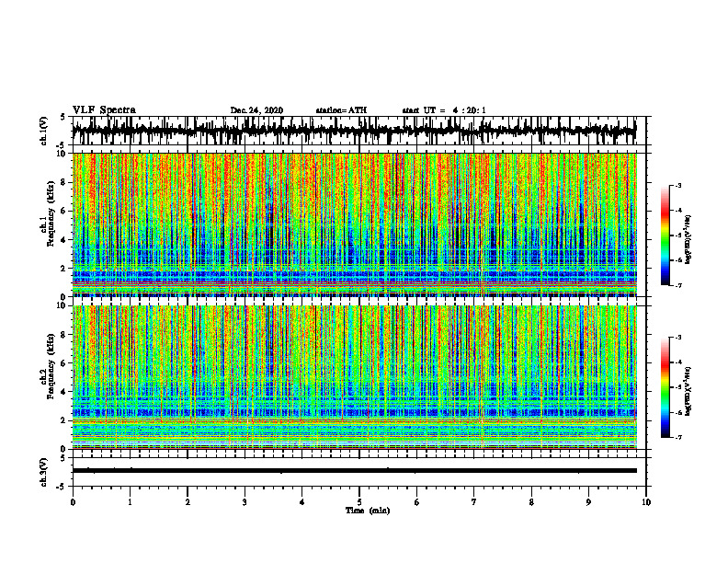Click the ch.3 flat black voltage trace
The width and height of the screenshot is (728, 563).
point(354,471)
